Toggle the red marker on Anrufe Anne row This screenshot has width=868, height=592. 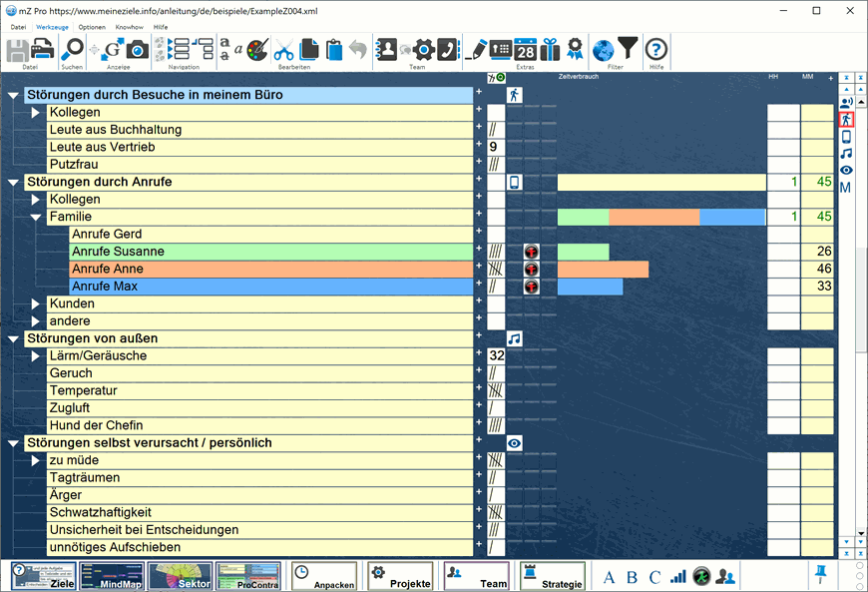tap(531, 269)
